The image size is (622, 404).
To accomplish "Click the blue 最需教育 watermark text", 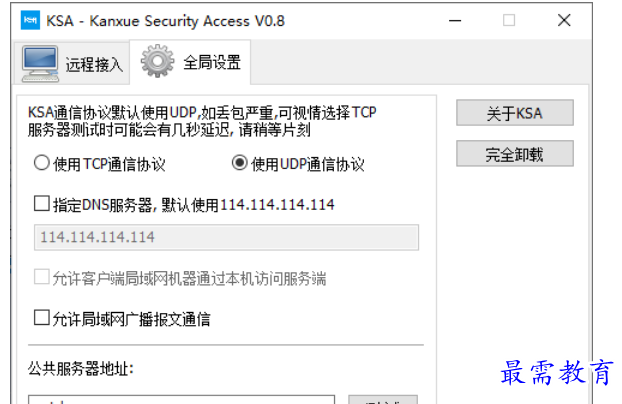I will [x=557, y=372].
